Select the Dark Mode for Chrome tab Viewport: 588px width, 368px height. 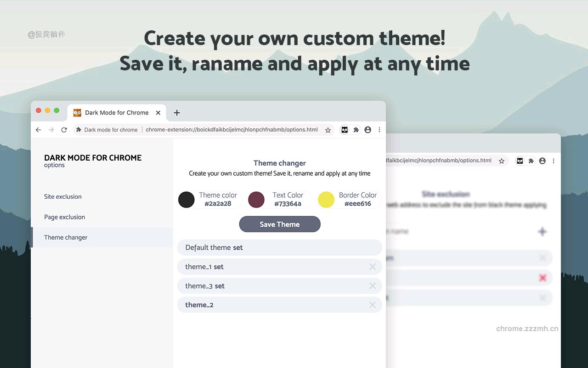(117, 113)
